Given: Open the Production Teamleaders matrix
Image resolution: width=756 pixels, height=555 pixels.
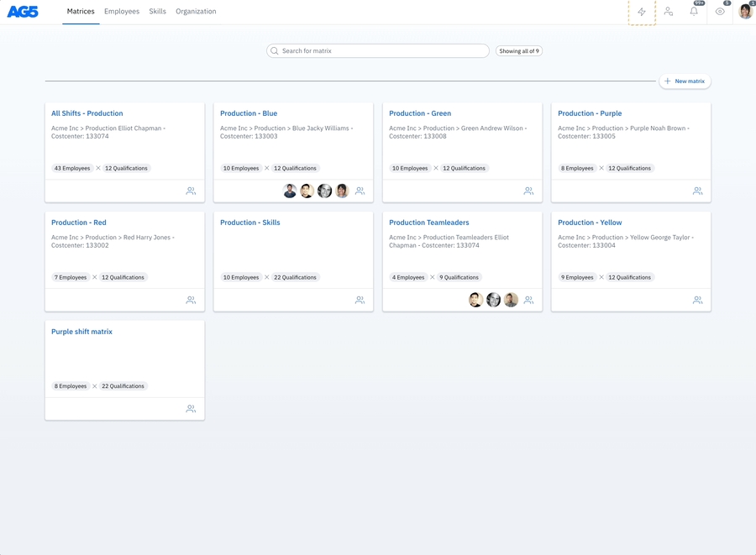Looking at the screenshot, I should click(x=428, y=223).
